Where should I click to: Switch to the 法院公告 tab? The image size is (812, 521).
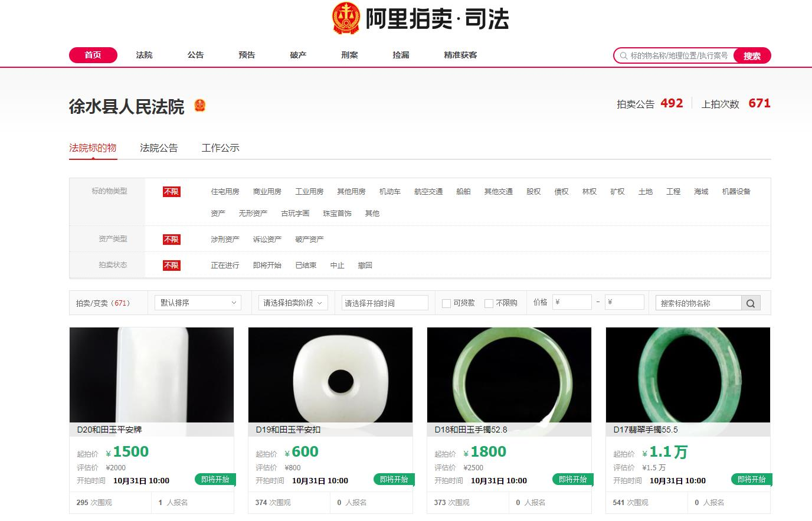pyautogui.click(x=159, y=148)
